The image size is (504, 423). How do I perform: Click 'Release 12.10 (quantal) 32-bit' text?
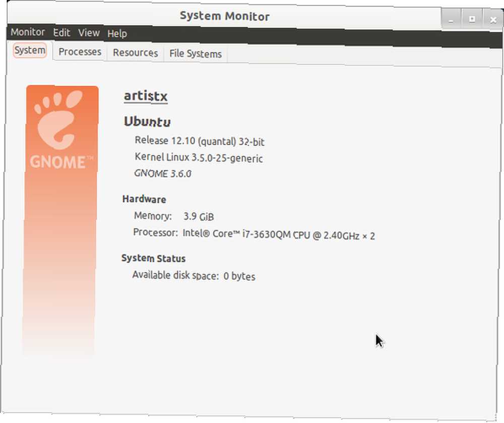tap(200, 141)
